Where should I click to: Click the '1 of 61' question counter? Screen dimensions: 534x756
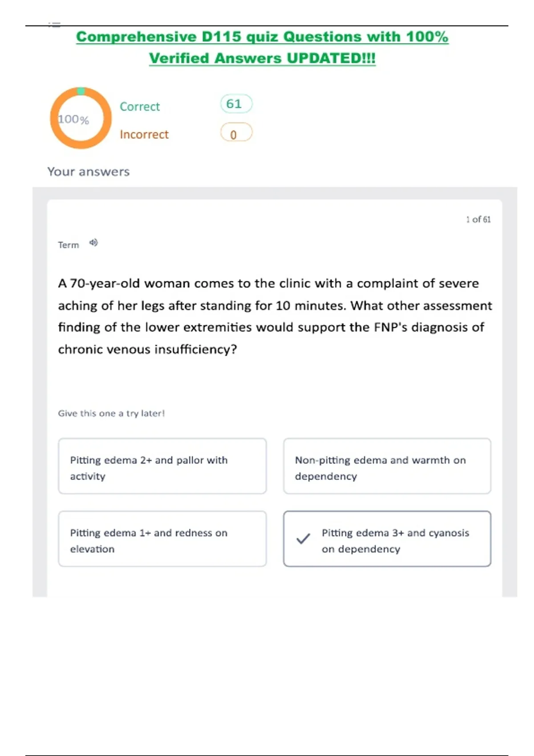click(x=478, y=220)
